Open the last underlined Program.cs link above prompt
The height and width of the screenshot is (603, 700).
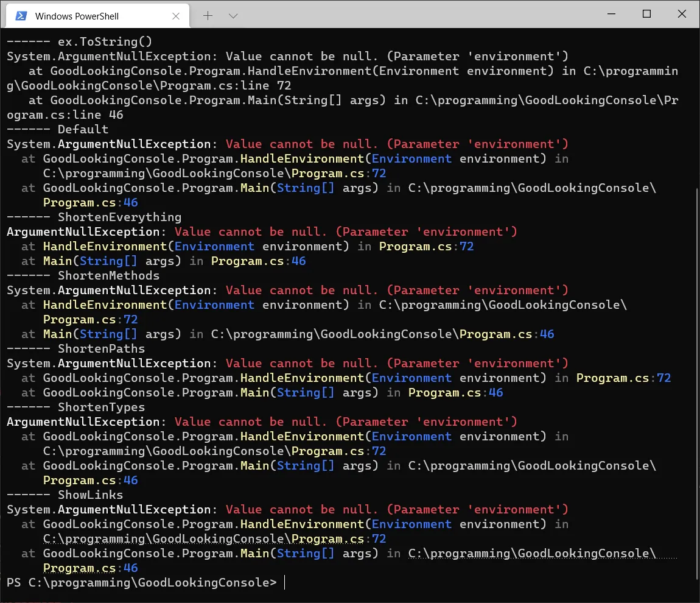79,568
